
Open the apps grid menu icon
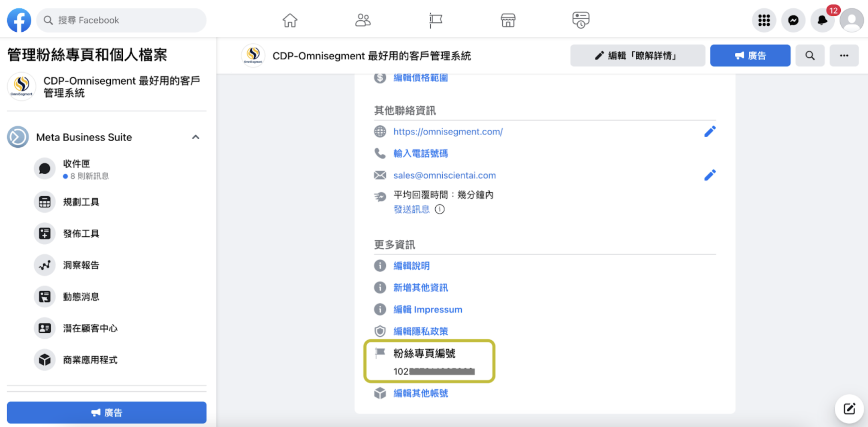764,20
